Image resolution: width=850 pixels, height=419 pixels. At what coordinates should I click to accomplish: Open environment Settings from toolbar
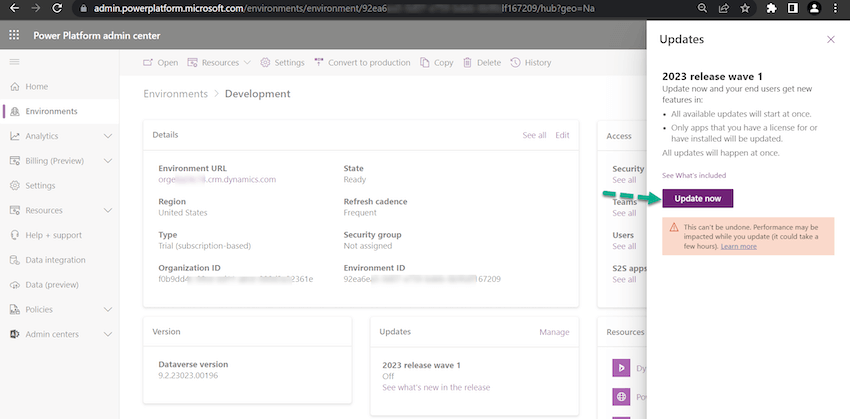282,63
